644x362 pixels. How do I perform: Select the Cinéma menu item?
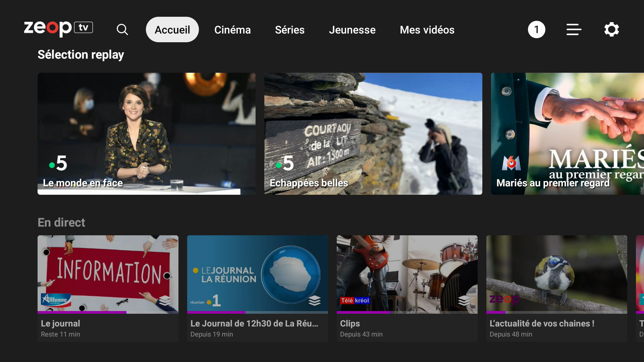click(232, 30)
